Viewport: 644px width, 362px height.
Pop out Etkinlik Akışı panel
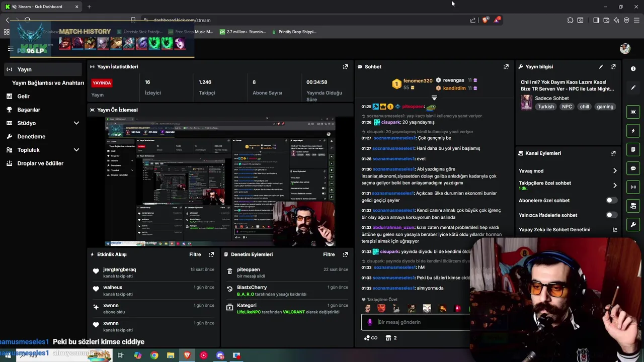211,254
